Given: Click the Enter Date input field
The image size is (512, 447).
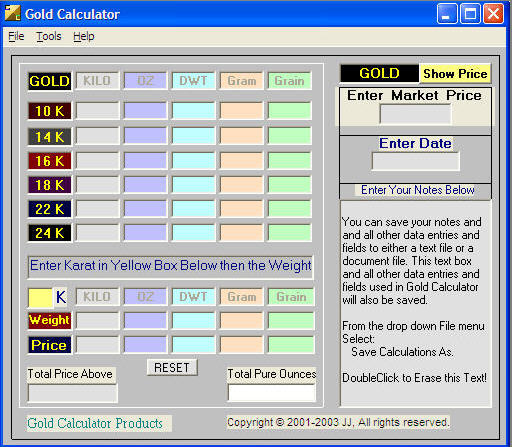Looking at the screenshot, I should (415, 161).
